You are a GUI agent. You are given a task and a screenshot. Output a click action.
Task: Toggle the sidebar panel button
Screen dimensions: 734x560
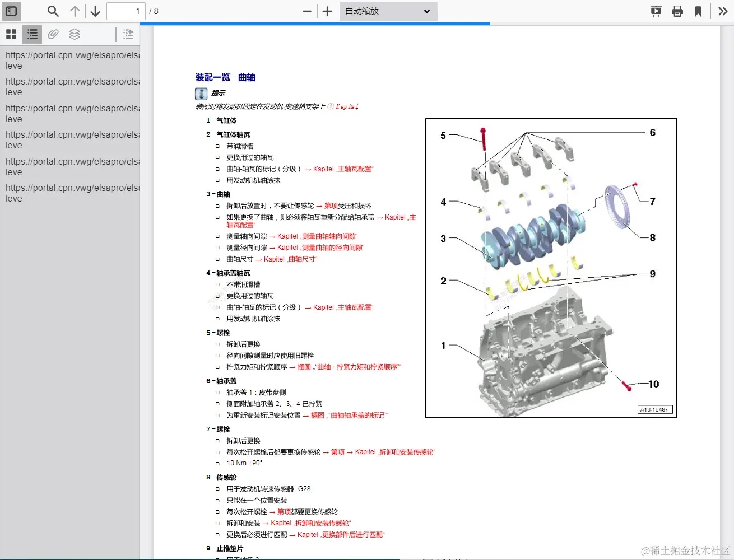pyautogui.click(x=11, y=11)
